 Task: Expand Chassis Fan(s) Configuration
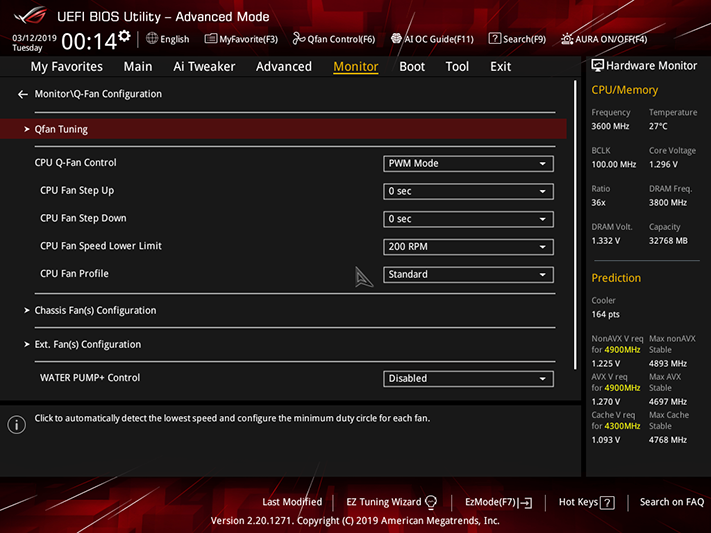(95, 311)
